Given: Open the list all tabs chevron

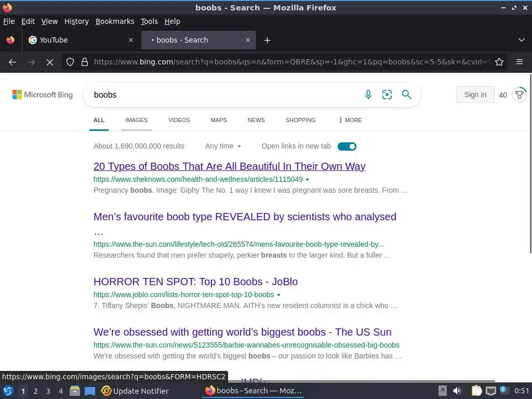Looking at the screenshot, I should coord(522,40).
